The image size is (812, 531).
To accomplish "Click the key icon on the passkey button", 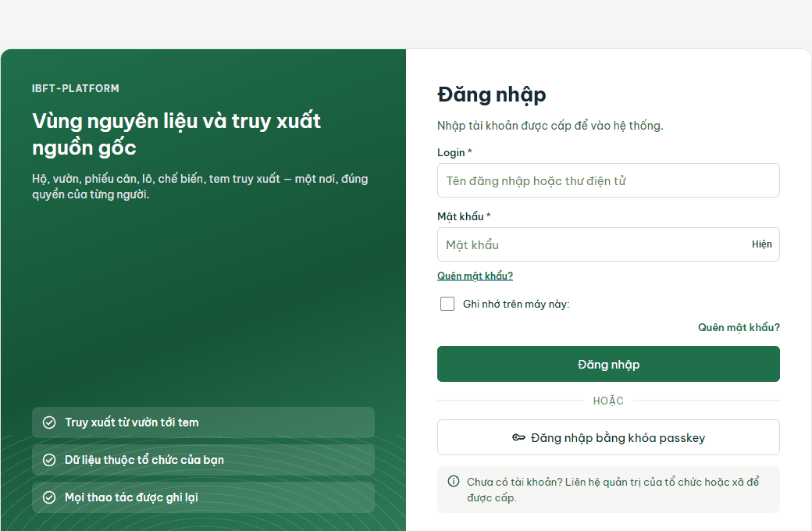I will click(518, 438).
